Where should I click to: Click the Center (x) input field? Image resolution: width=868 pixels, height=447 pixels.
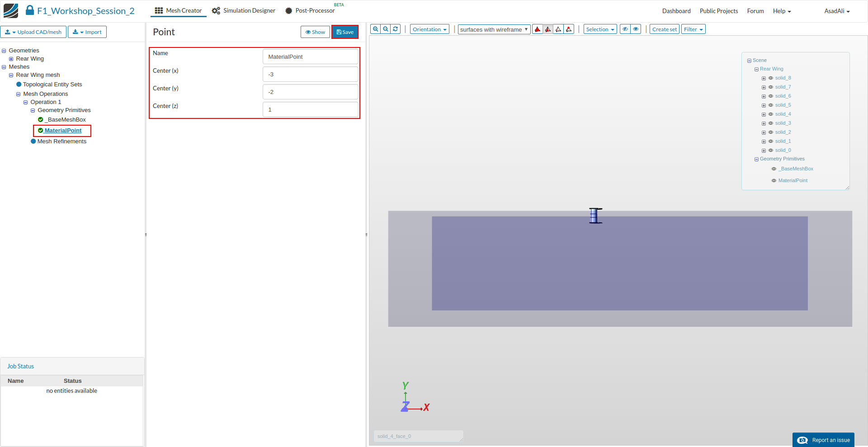[x=311, y=75]
